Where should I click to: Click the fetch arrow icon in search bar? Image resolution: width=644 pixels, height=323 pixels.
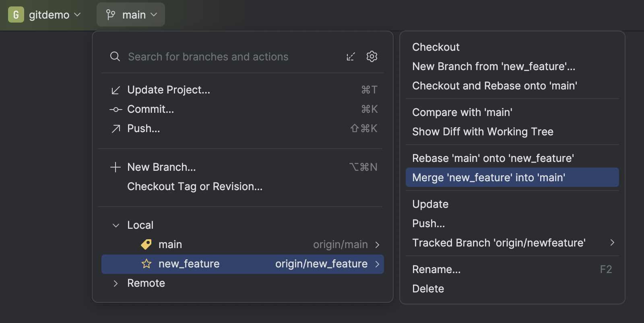pos(351,57)
